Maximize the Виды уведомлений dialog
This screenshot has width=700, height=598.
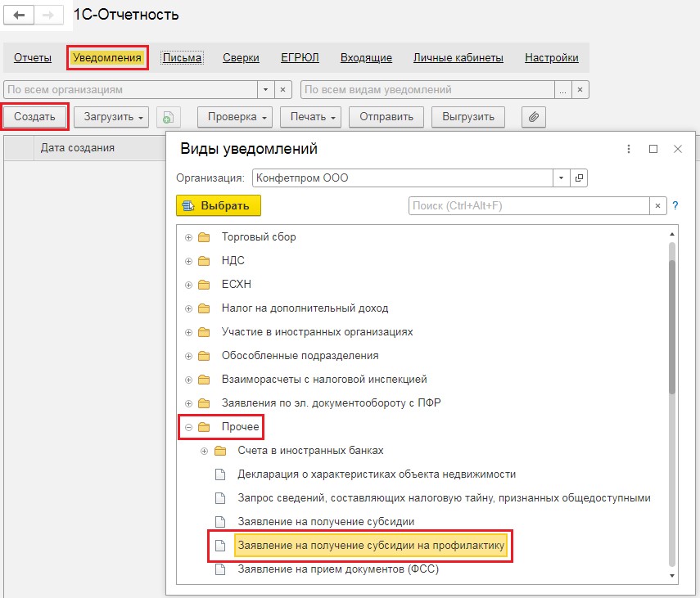[653, 149]
